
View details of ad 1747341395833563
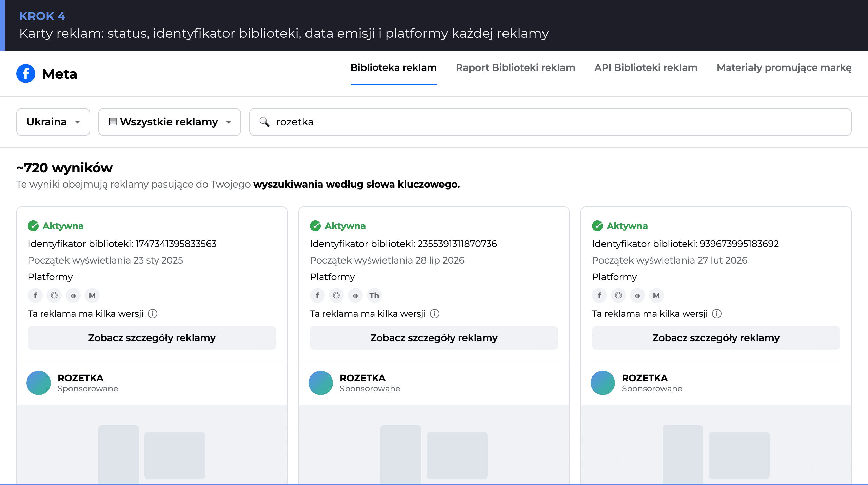click(152, 338)
